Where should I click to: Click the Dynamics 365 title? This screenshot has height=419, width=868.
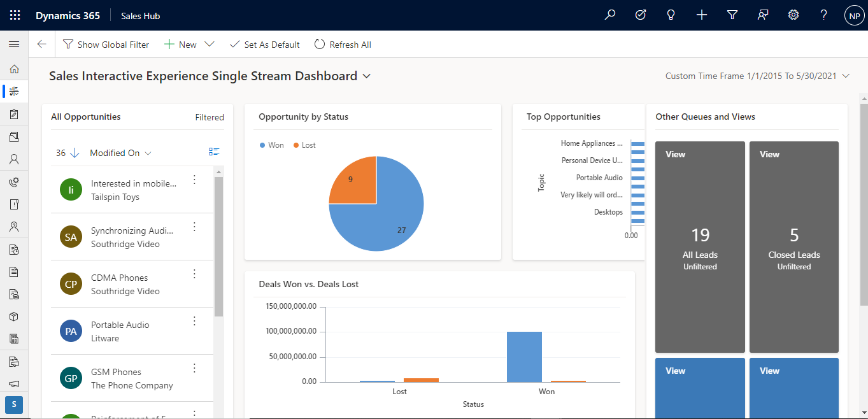click(68, 16)
